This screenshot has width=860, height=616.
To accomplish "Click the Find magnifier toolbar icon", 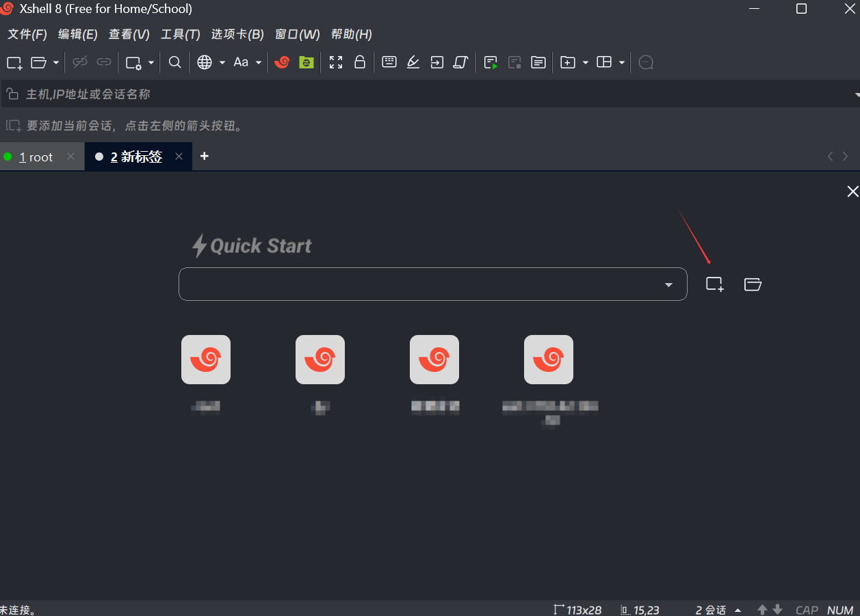I will point(175,62).
